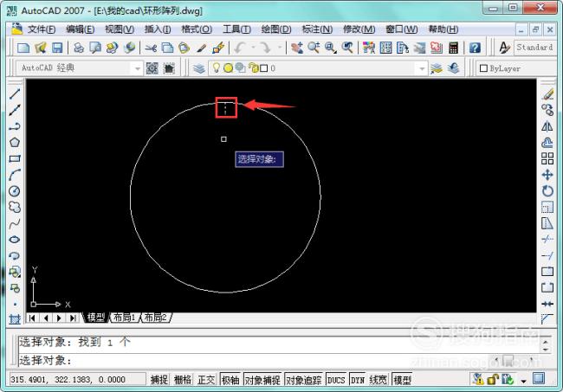This screenshot has height=392, width=563.
Task: Click the Plot (print) icon
Action: (78, 48)
